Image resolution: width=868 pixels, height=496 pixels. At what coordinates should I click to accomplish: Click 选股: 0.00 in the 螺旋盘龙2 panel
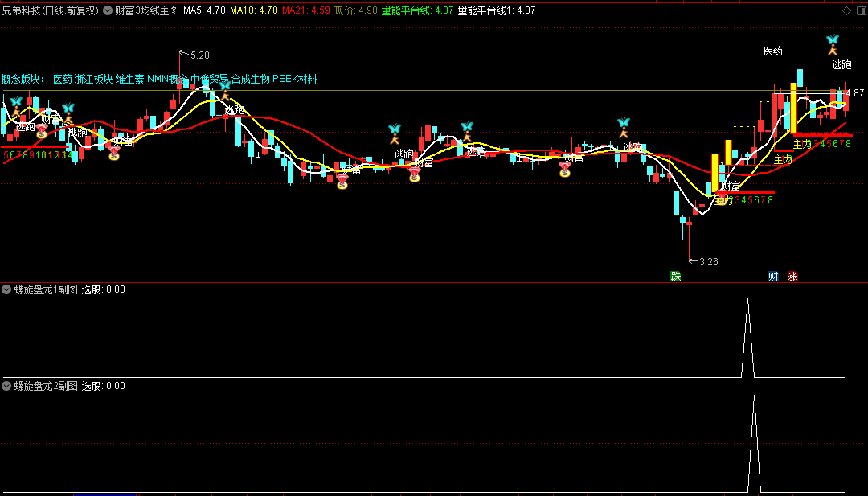click(x=104, y=386)
